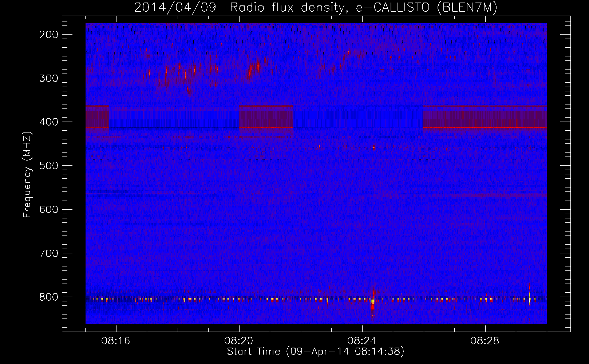Click the 08:16 time tick label

coord(116,341)
